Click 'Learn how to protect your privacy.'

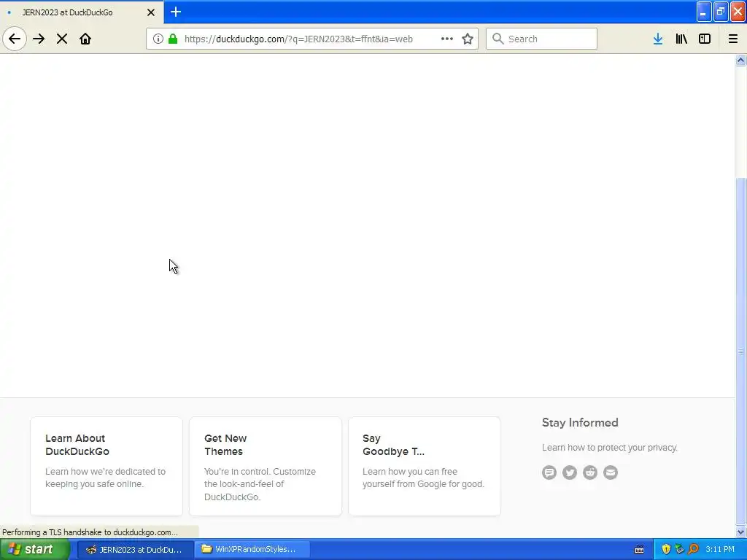609,448
